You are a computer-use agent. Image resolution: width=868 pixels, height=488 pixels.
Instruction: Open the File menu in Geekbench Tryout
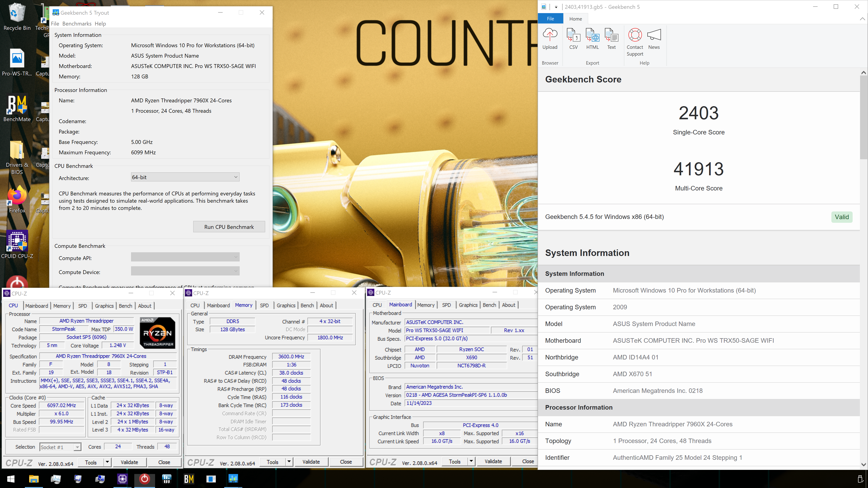coord(55,23)
